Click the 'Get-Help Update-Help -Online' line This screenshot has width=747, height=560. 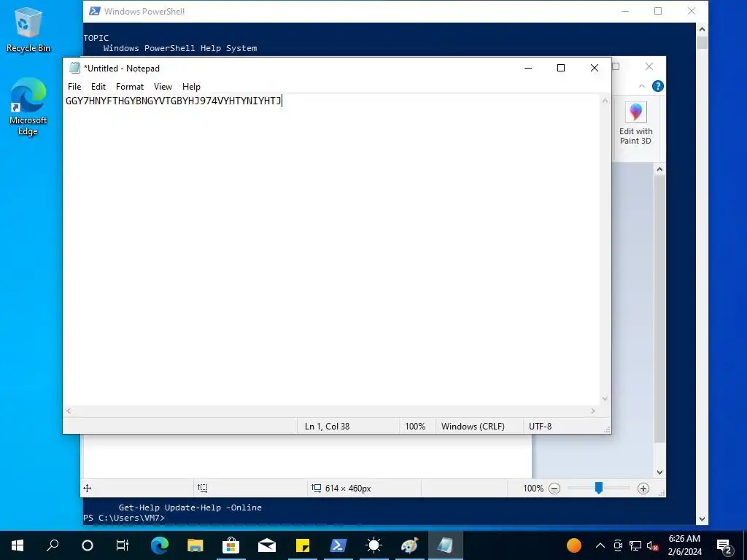tap(190, 507)
